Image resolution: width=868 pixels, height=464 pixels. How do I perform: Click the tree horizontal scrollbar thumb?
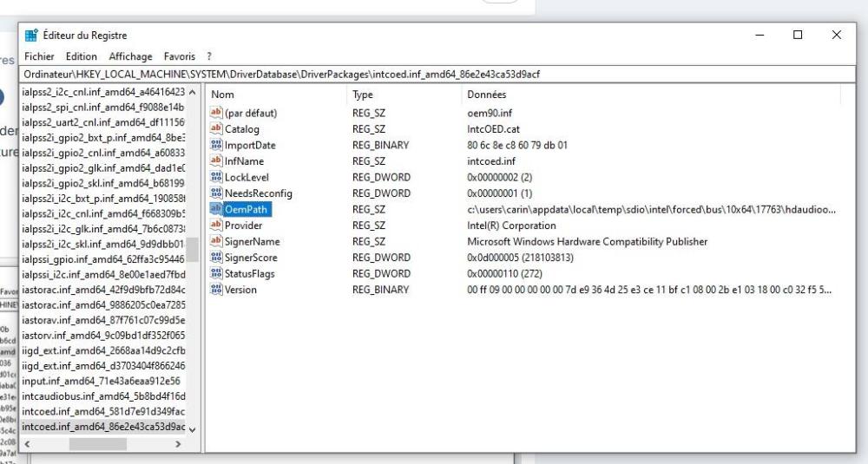tap(97, 444)
